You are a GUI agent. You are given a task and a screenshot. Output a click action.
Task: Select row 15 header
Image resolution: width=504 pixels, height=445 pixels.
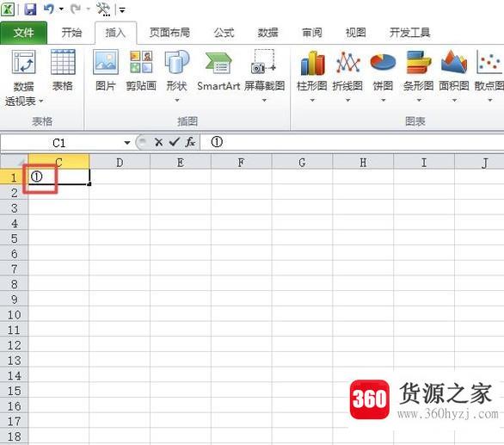[x=14, y=391]
